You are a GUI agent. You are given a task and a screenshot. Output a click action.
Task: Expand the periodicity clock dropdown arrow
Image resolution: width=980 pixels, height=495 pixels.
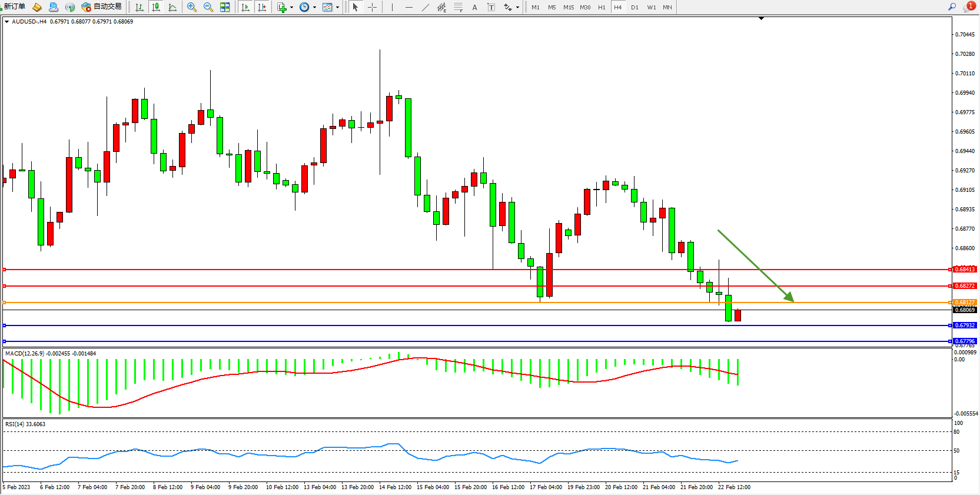[314, 8]
